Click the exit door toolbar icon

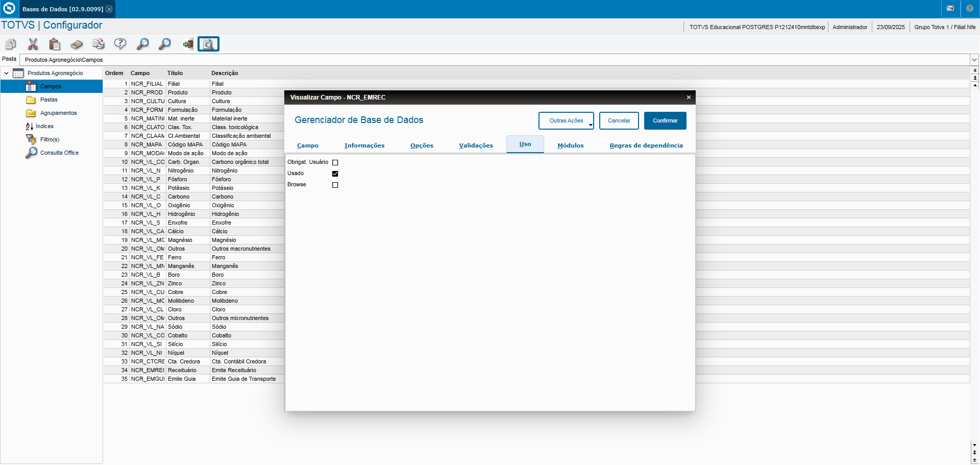pos(188,44)
